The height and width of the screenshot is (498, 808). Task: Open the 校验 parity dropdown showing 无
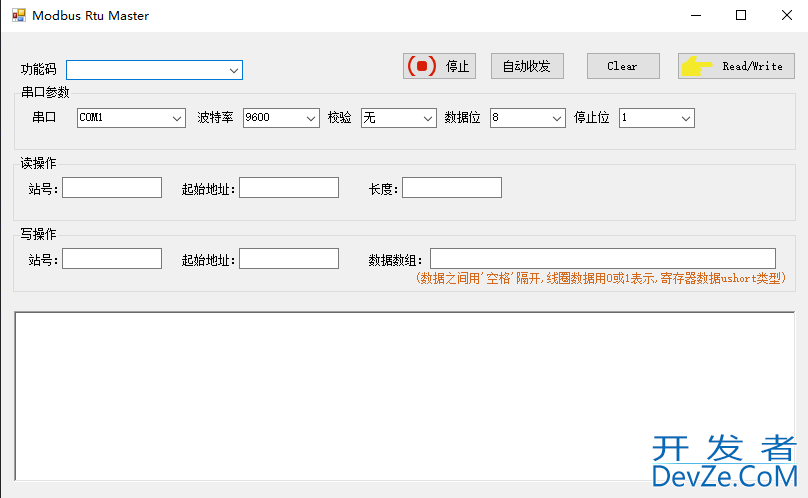point(398,118)
